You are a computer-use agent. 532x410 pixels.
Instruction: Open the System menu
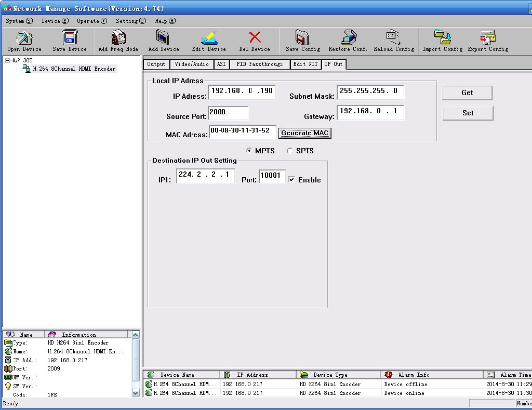coord(19,21)
